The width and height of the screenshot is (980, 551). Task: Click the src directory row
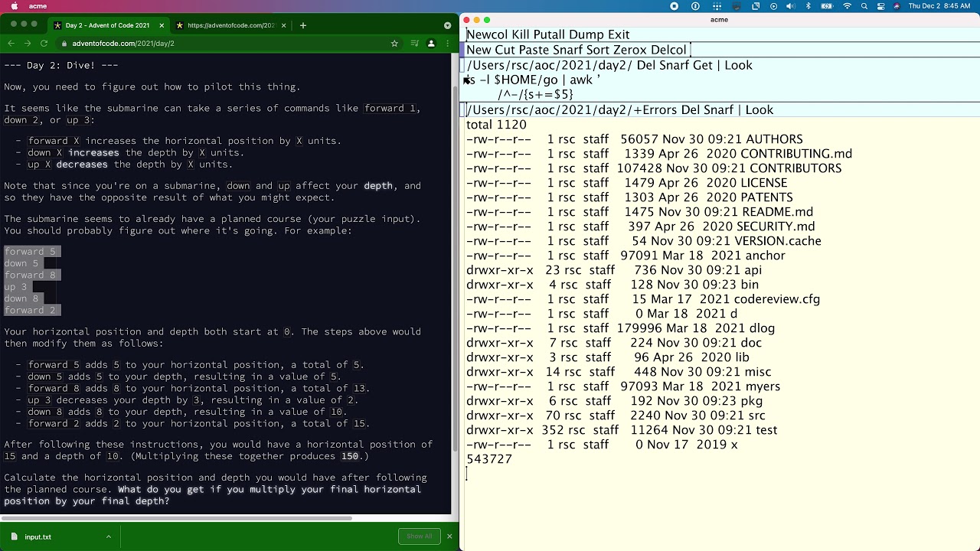pyautogui.click(x=616, y=416)
